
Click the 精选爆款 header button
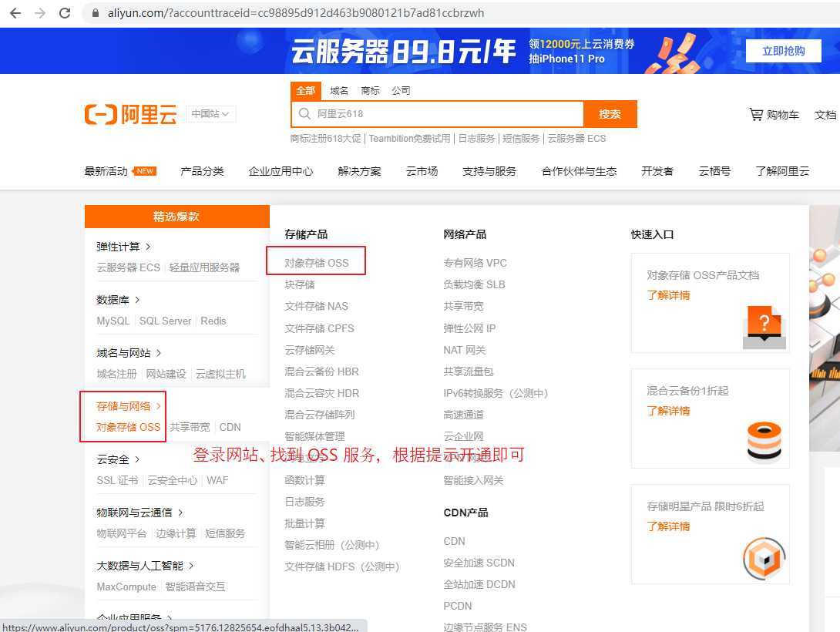[176, 217]
